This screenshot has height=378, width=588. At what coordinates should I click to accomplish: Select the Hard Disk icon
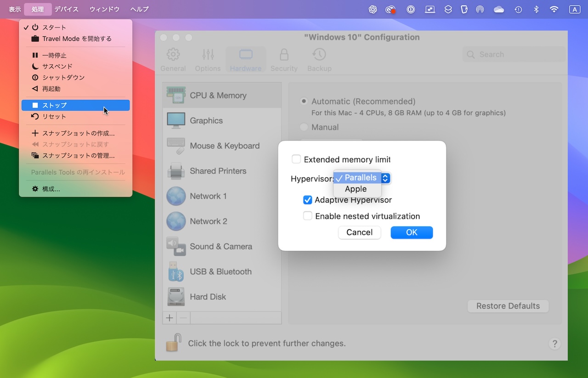click(x=176, y=297)
